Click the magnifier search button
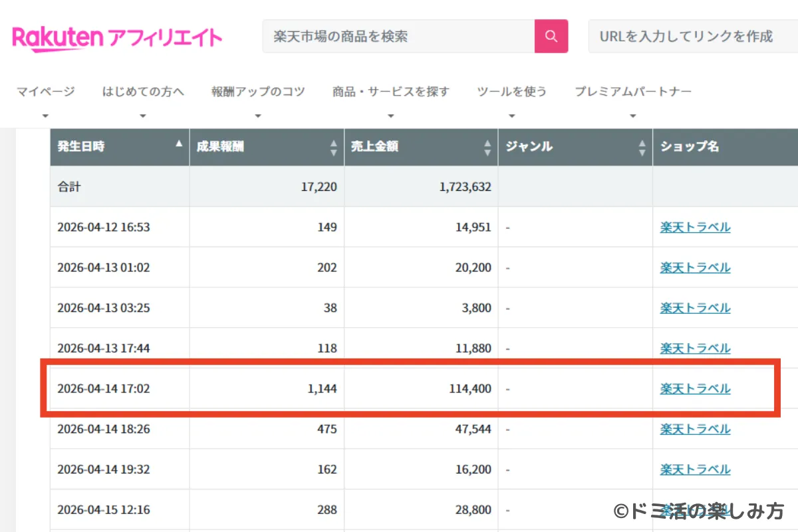This screenshot has width=798, height=532. (551, 36)
